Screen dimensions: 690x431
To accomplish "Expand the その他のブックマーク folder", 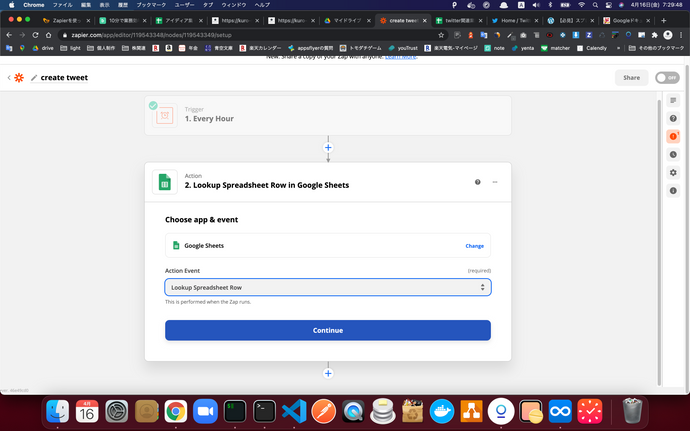I will pyautogui.click(x=656, y=48).
